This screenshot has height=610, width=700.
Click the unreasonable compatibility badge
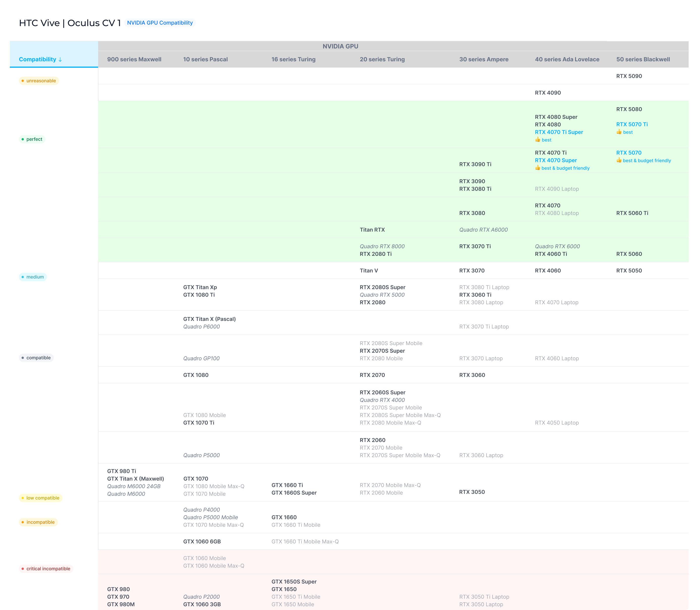39,81
